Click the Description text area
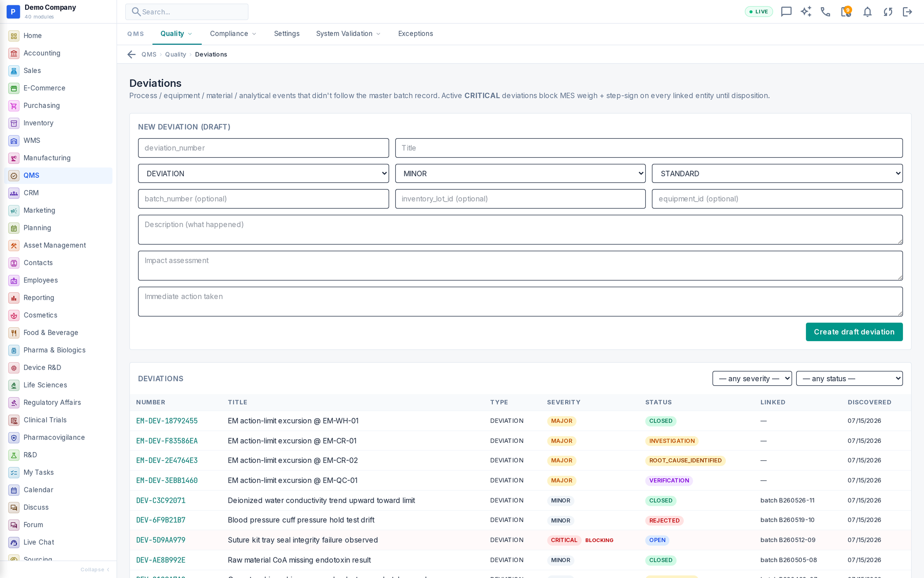 [521, 230]
